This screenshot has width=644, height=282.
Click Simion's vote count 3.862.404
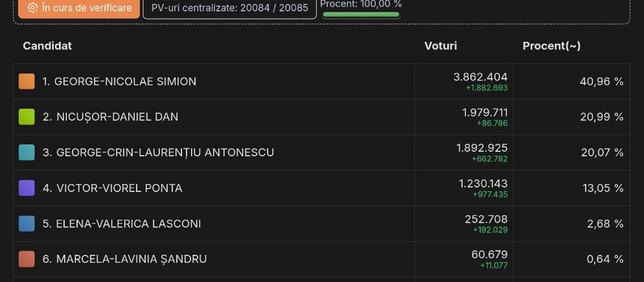point(480,77)
